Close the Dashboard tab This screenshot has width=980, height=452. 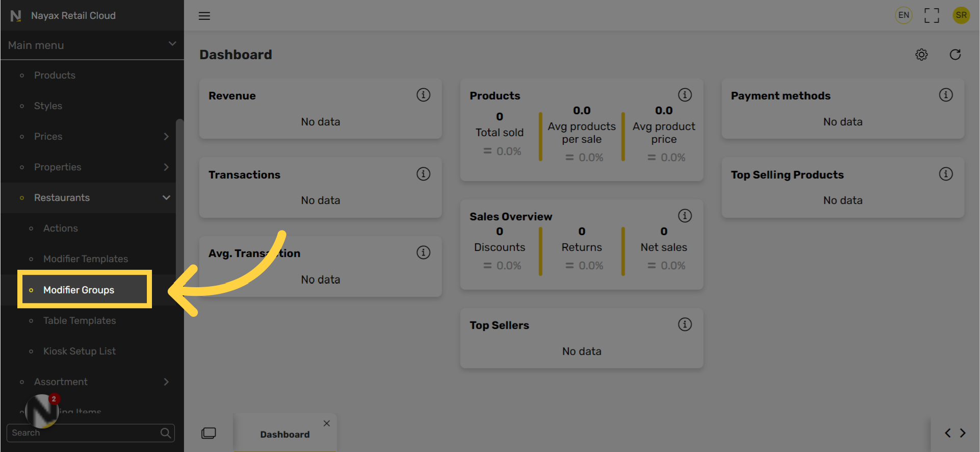(327, 423)
